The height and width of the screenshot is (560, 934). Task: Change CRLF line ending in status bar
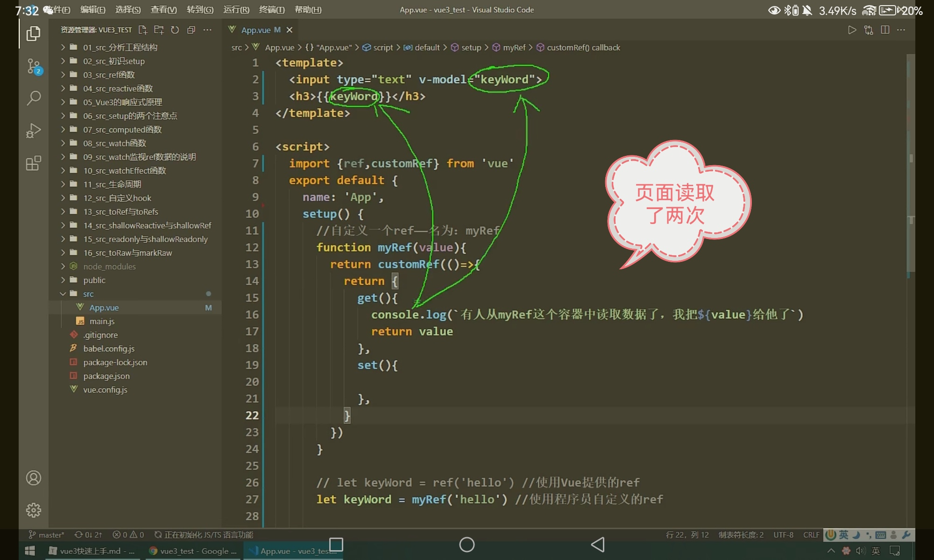[811, 535]
